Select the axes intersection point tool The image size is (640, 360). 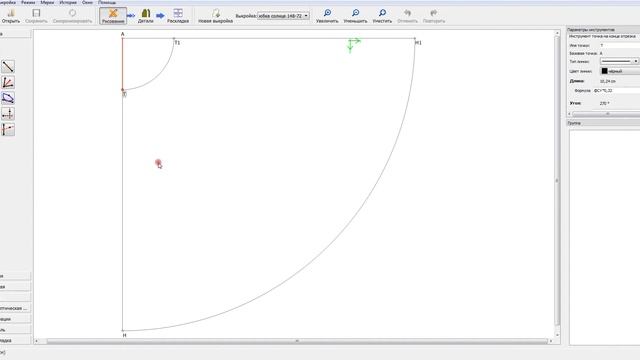pyautogui.click(x=8, y=114)
